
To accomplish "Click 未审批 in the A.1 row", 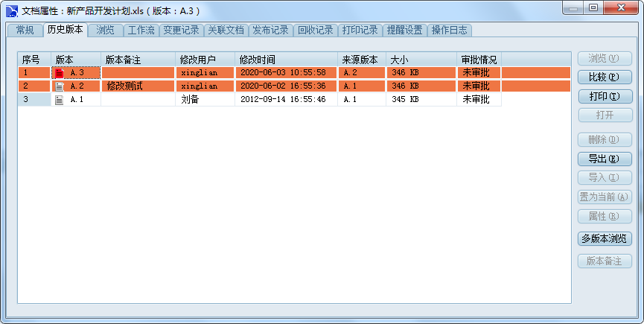I will (x=476, y=99).
